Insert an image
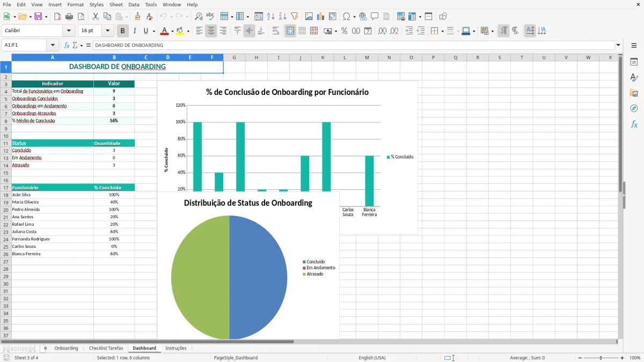Image resolution: width=644 pixels, height=362 pixels. pyautogui.click(x=309, y=17)
